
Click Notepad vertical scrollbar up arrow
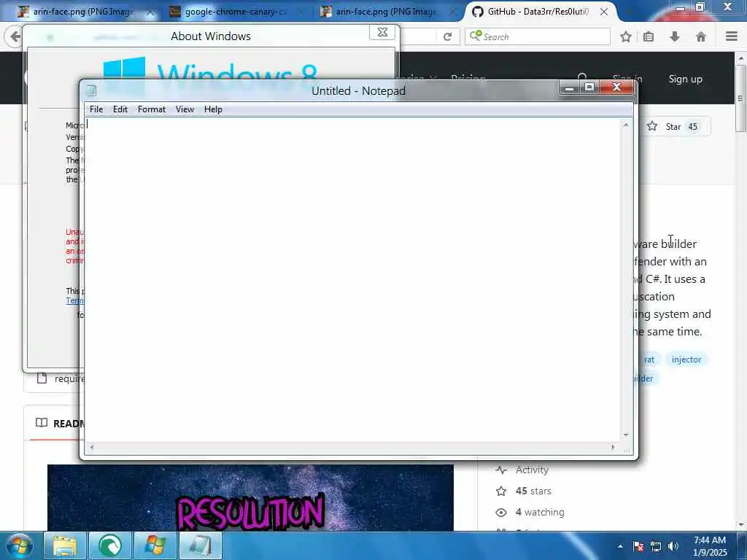(x=626, y=125)
